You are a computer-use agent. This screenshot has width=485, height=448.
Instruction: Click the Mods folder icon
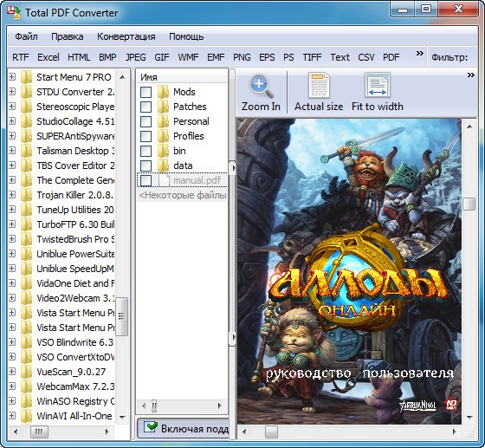[163, 92]
